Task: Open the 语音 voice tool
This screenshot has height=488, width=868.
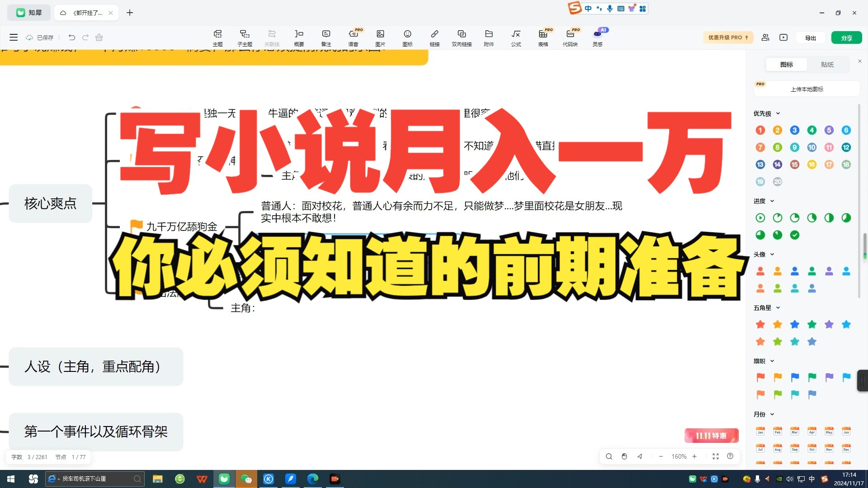Action: 353,38
